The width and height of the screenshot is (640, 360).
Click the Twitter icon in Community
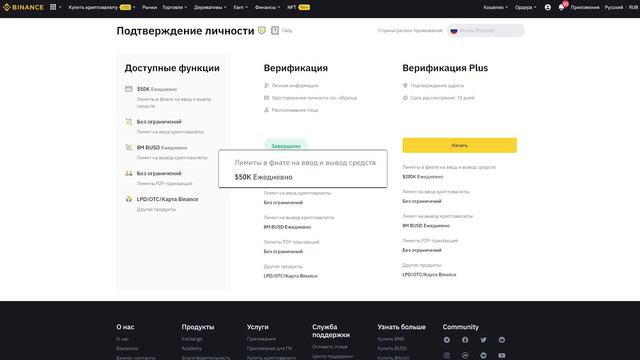tap(483, 340)
